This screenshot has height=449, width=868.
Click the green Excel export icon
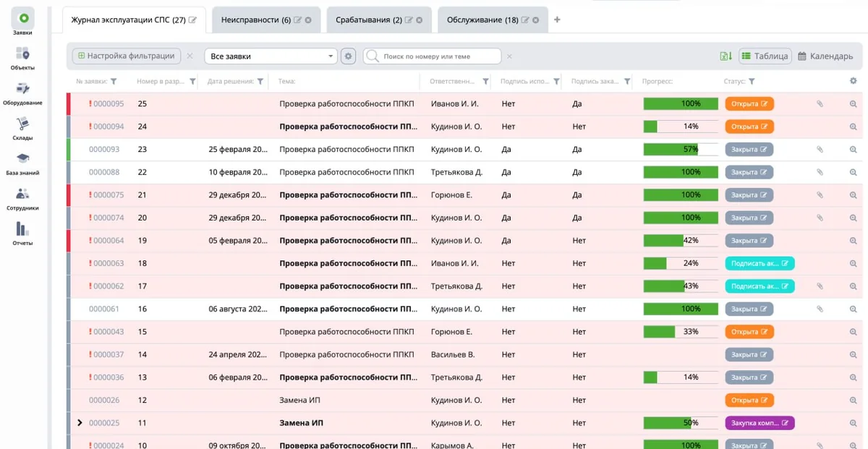pos(726,56)
